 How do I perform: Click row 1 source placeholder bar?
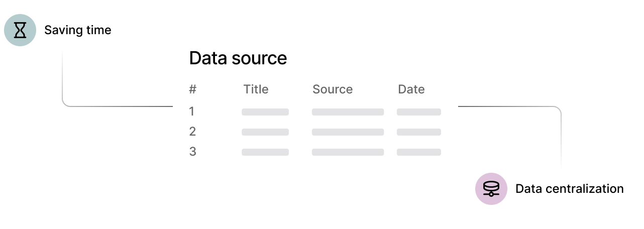(348, 112)
